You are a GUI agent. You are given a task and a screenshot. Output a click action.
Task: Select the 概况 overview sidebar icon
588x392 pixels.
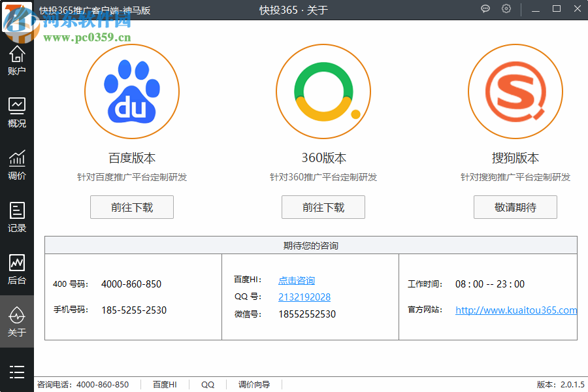(17, 111)
